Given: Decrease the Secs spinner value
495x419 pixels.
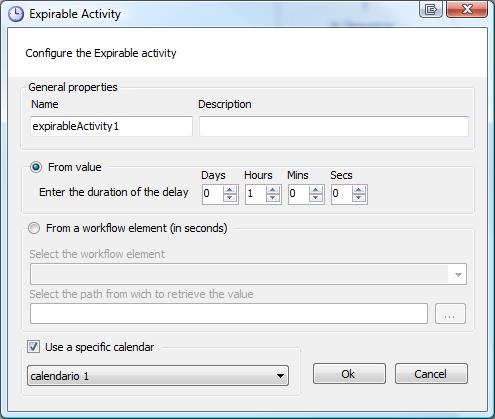Looking at the screenshot, I should point(359,198).
